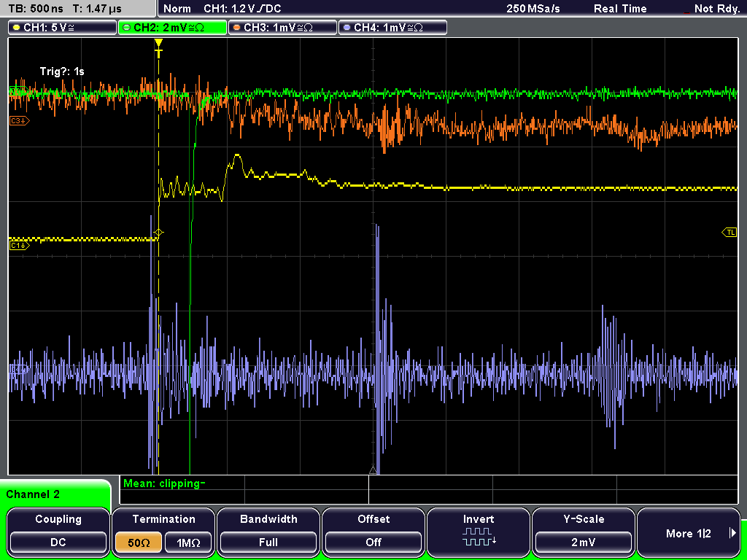Select the CH1: 5 V channel tab
This screenshot has width=747, height=560.
pos(63,28)
